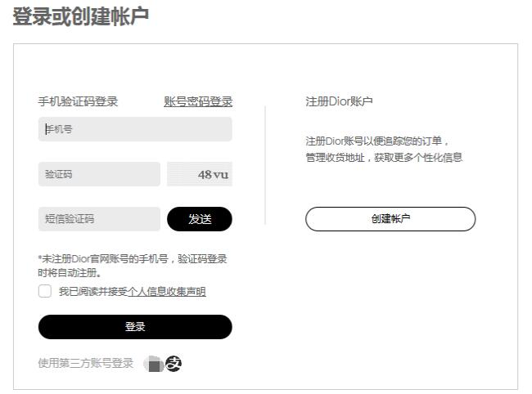Click the 我已阅读并接受 checkbox label text
532x394 pixels.
[x=93, y=292]
